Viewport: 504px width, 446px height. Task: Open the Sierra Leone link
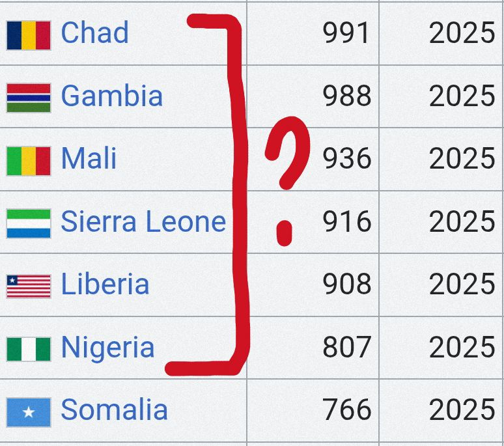[x=143, y=221]
